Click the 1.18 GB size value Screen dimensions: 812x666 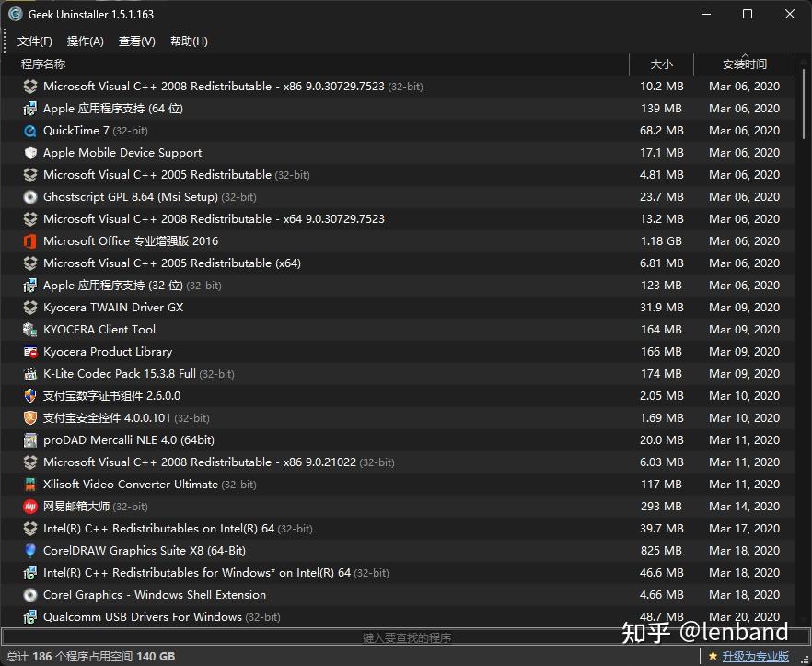point(661,241)
